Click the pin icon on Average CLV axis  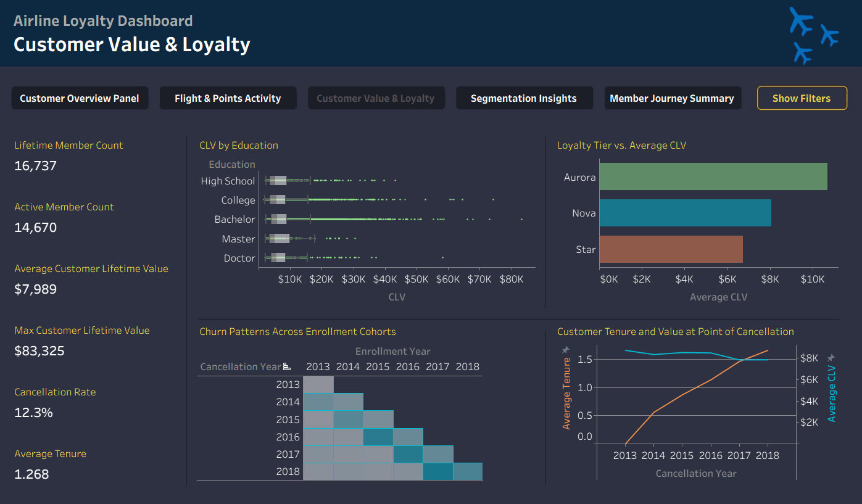coord(831,358)
